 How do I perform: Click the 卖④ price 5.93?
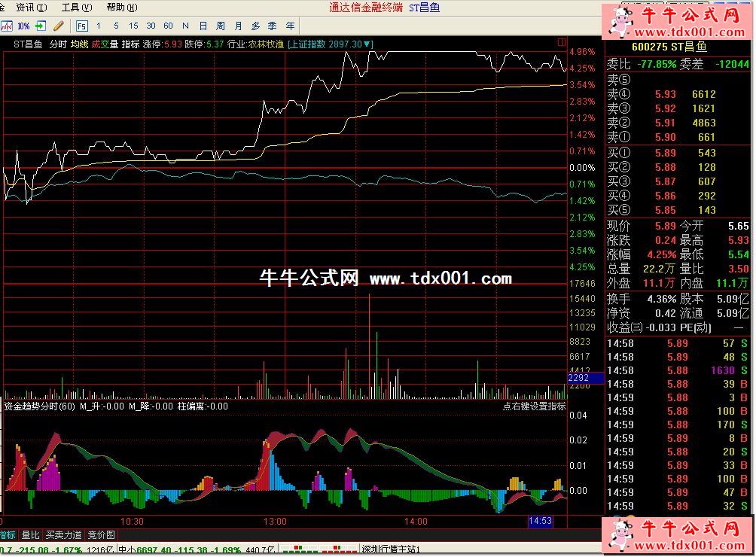(666, 94)
